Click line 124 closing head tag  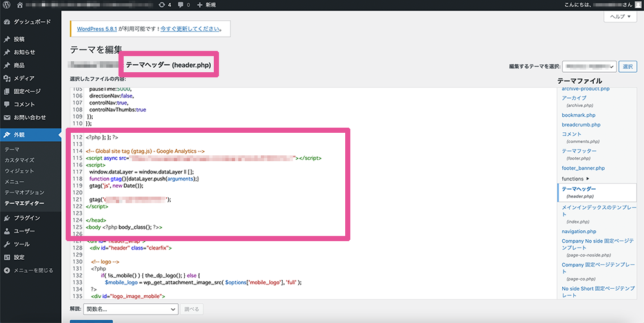click(x=96, y=220)
